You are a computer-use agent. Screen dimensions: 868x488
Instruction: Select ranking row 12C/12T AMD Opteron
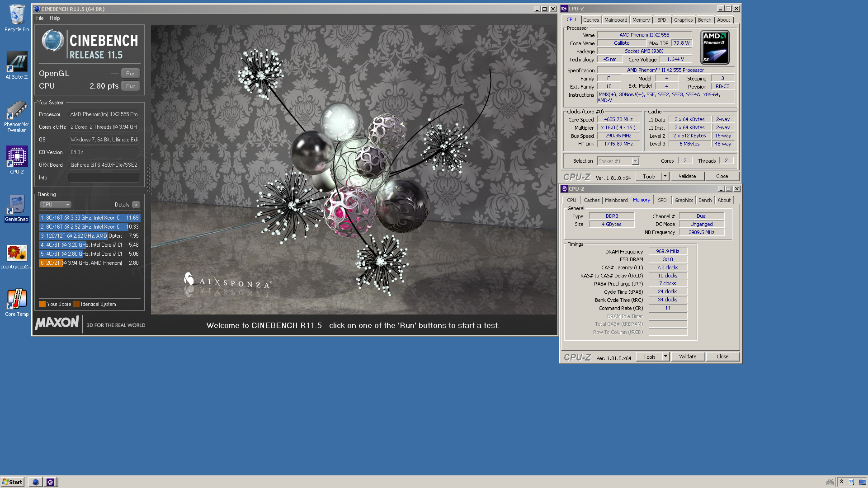click(x=90, y=236)
